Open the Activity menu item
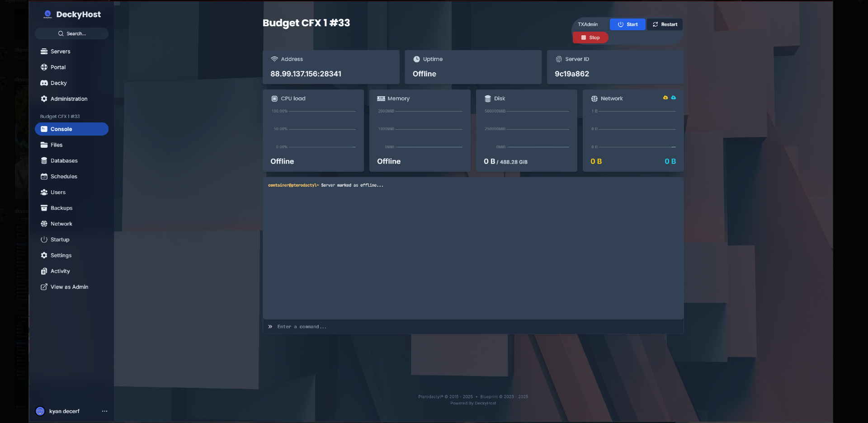 60,271
